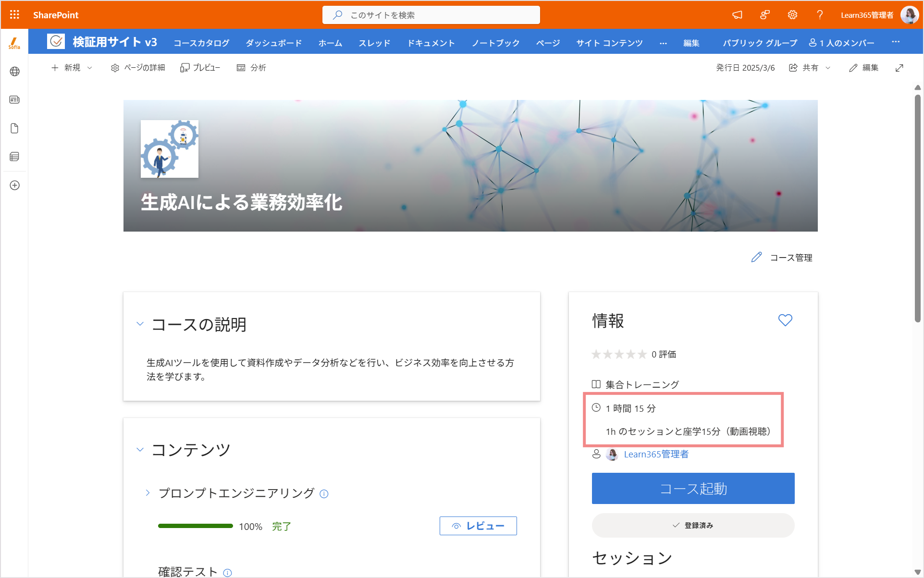The image size is (924, 578).
Task: Switch to the ダッシュボード tab
Action: pyautogui.click(x=274, y=43)
